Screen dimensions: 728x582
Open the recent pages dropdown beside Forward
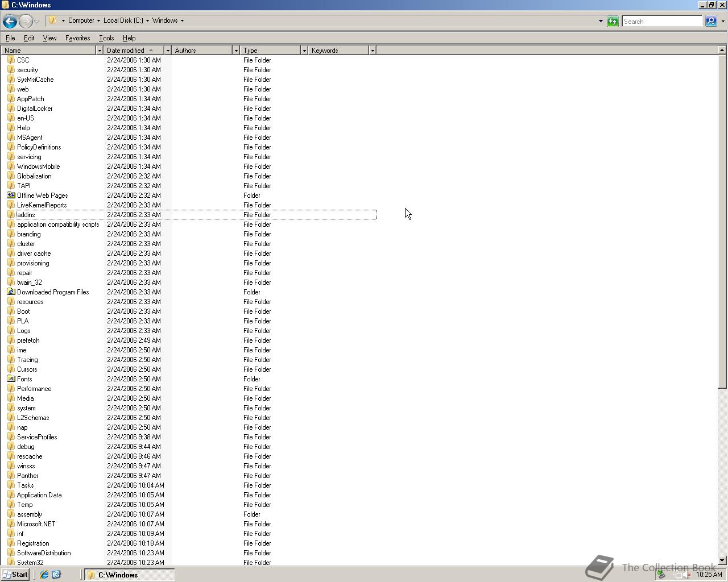point(36,21)
